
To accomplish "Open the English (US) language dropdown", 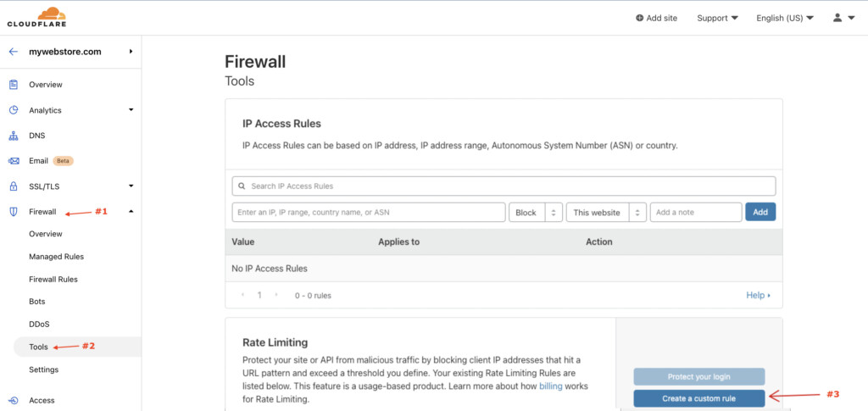I will click(785, 18).
